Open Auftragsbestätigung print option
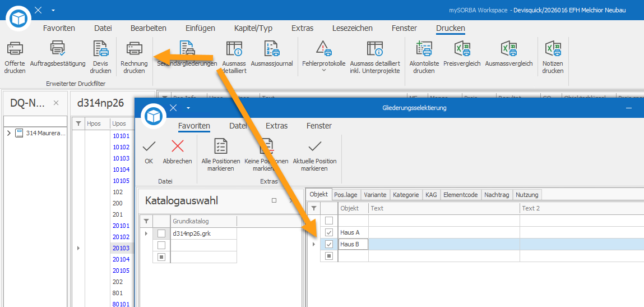 pos(58,54)
